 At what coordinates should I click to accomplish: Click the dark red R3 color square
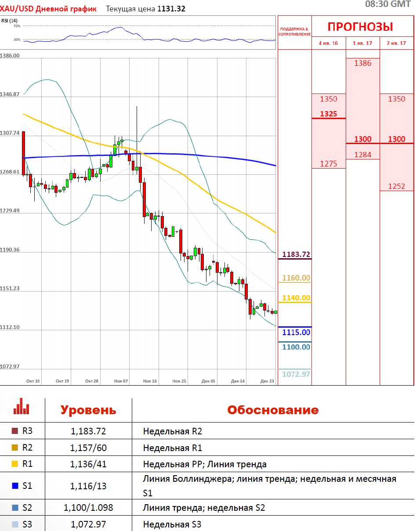[x=15, y=431]
